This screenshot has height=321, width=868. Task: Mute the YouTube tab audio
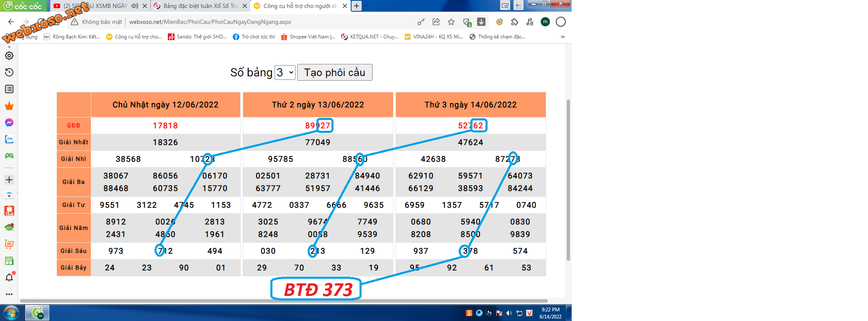pyautogui.click(x=134, y=6)
